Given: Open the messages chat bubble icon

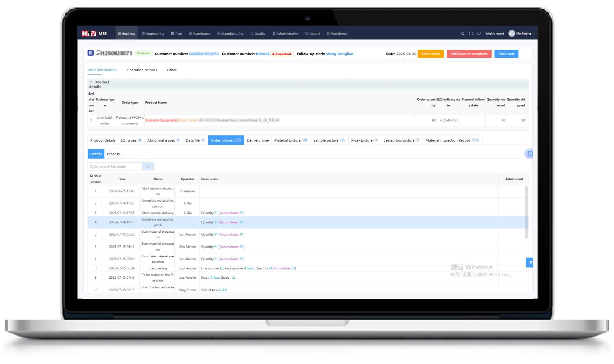Looking at the screenshot, I should point(479,33).
